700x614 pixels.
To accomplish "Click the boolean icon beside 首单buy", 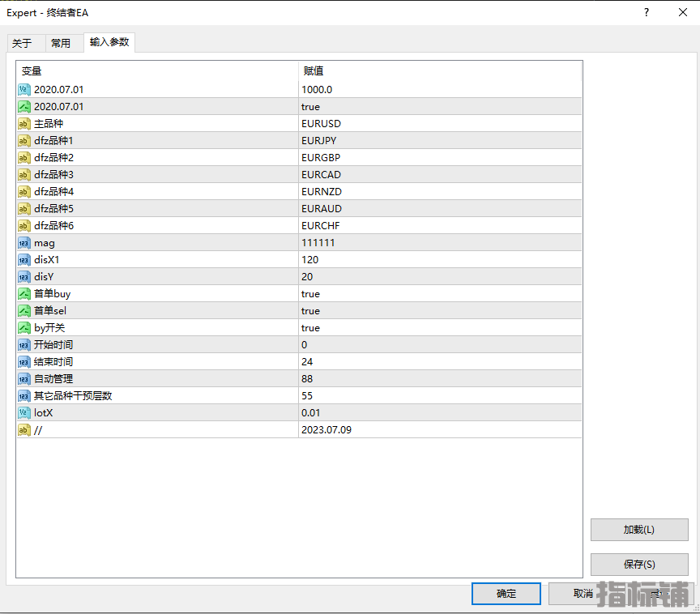I will click(24, 294).
